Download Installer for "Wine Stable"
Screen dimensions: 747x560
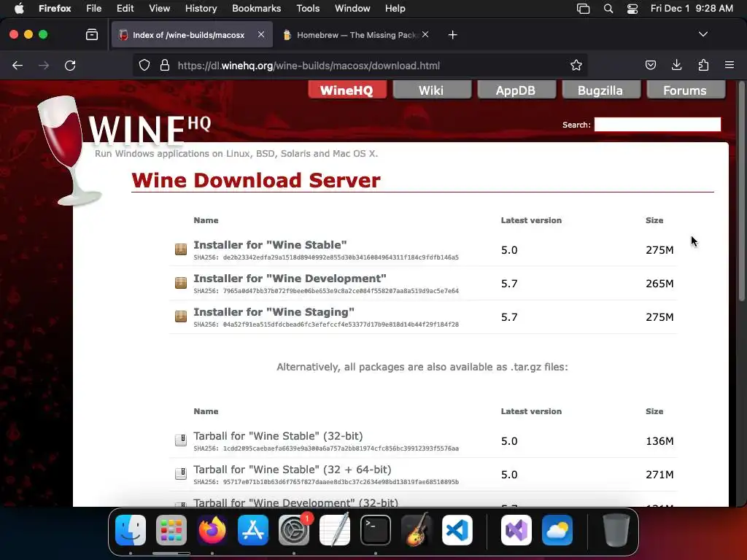(x=270, y=245)
